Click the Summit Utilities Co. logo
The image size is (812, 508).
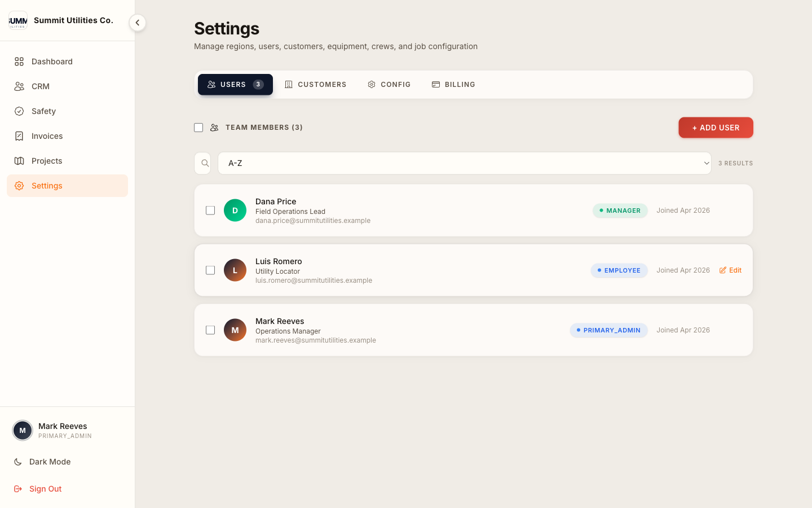click(x=18, y=20)
